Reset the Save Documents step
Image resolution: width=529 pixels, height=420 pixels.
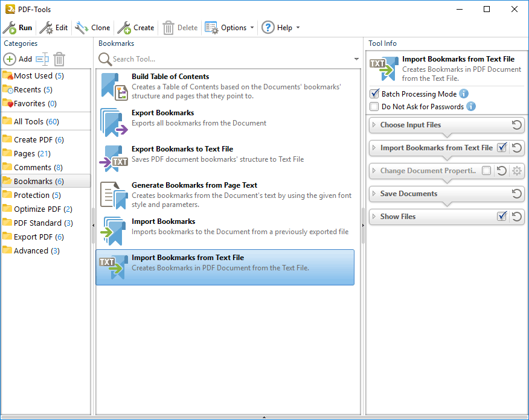[516, 194]
